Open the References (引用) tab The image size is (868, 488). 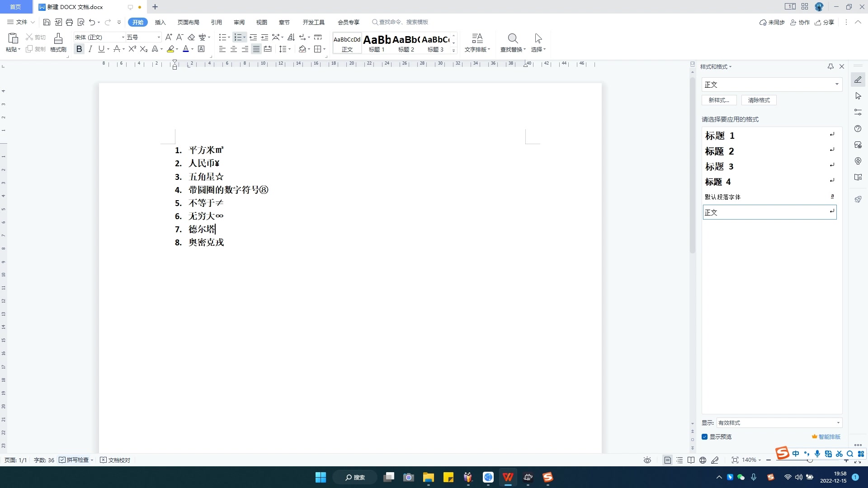[x=216, y=22]
